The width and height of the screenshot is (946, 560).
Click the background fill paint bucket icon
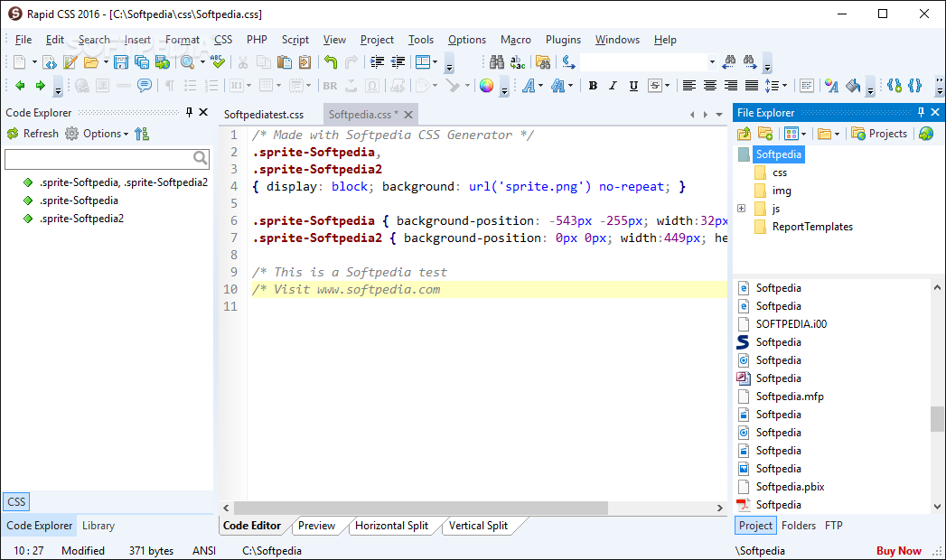(x=853, y=86)
